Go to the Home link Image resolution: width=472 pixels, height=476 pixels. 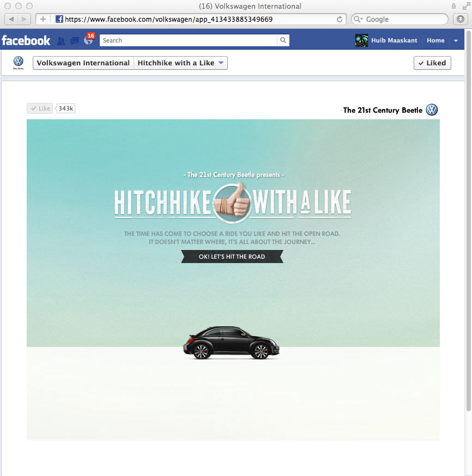[435, 40]
